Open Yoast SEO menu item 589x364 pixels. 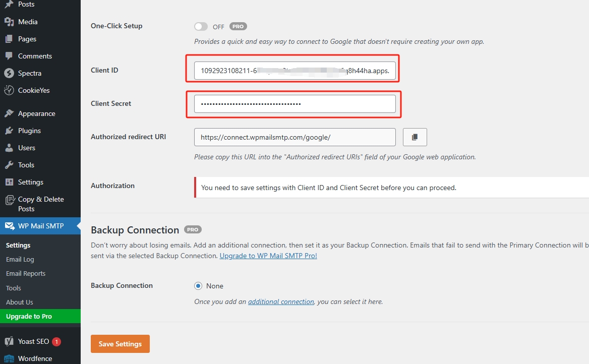[40, 341]
